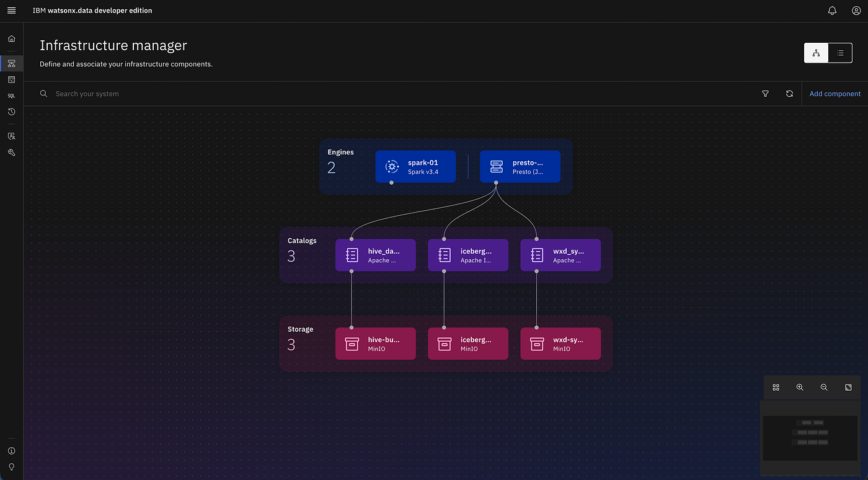The image size is (868, 480).
Task: Click the wxd_sy catalog notebook icon
Action: coord(538,255)
